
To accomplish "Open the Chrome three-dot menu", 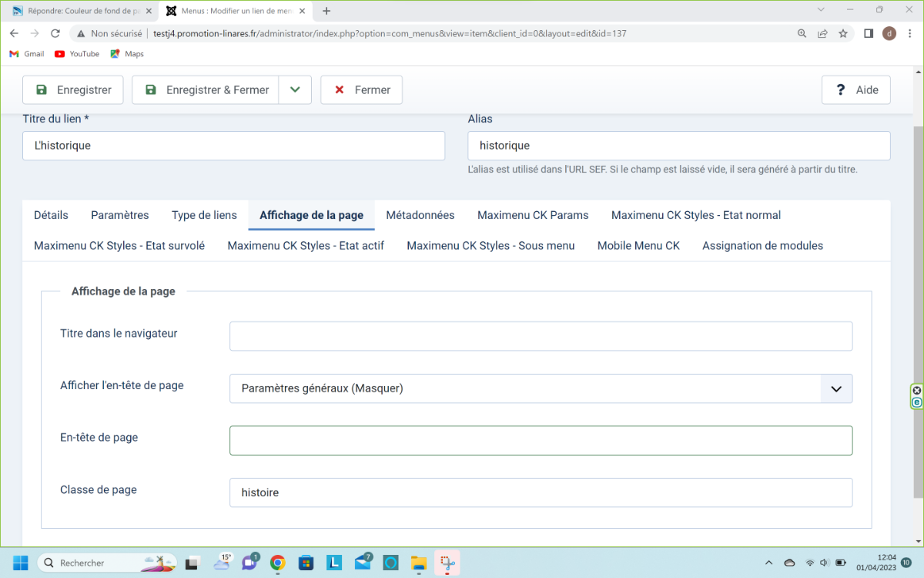I will (909, 34).
